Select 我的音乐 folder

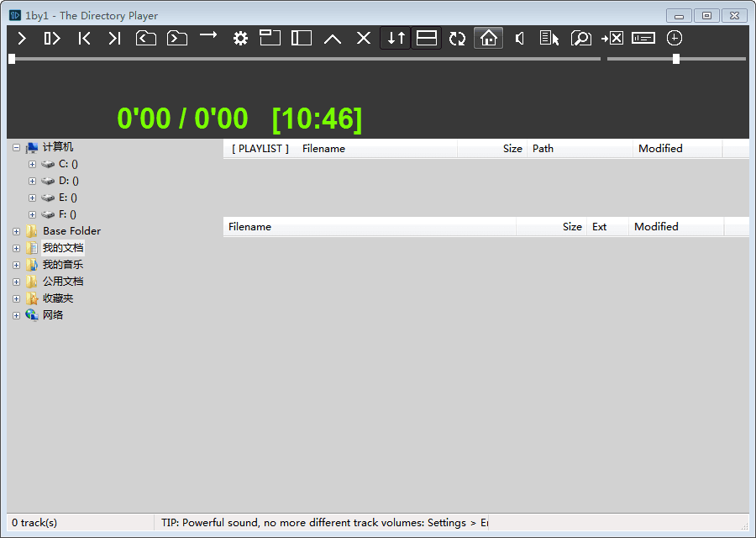pyautogui.click(x=63, y=265)
